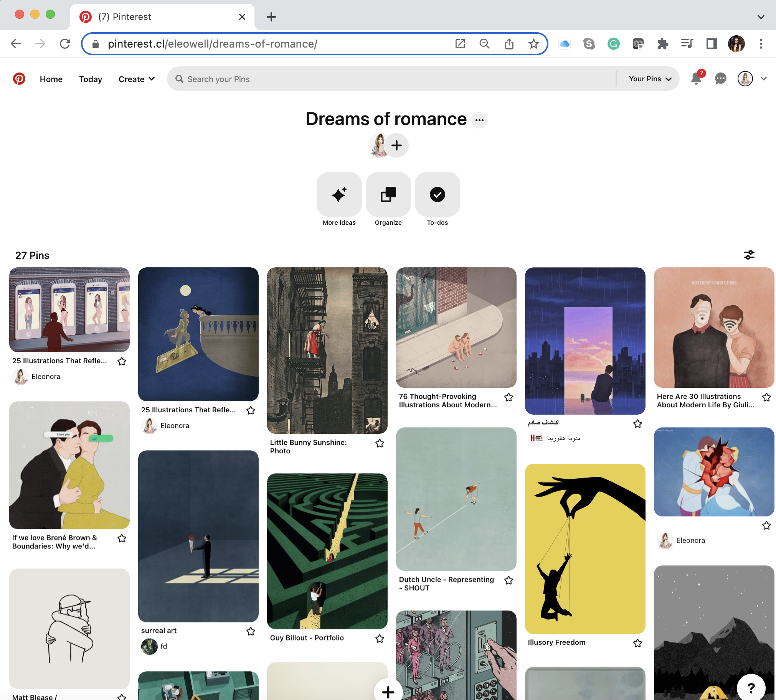Go to the Home tab
This screenshot has height=700, width=776.
(x=51, y=79)
